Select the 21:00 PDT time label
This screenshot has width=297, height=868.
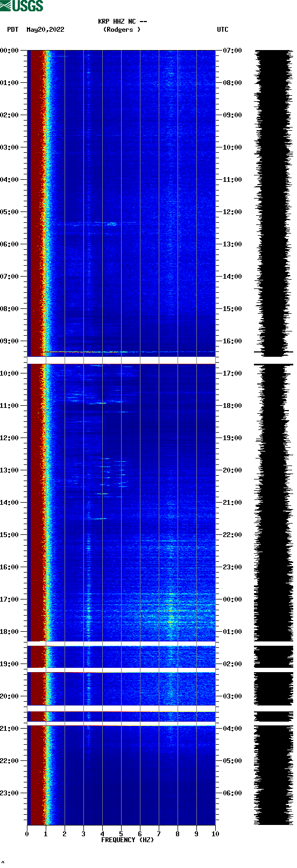pyautogui.click(x=10, y=729)
